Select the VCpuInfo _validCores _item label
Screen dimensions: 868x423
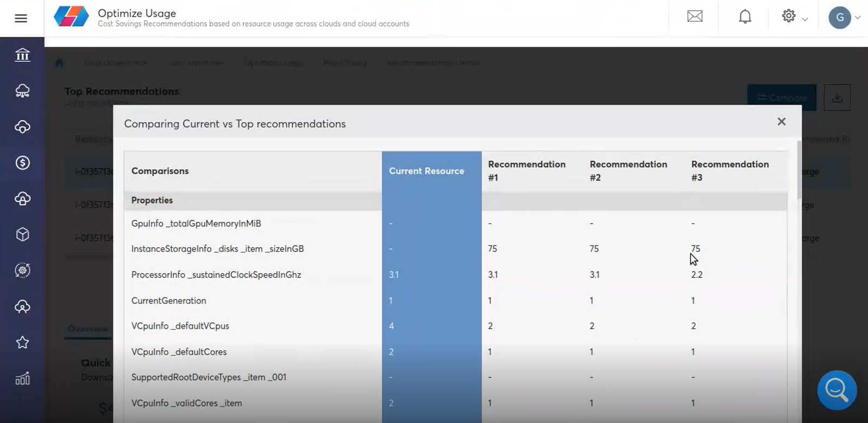[x=186, y=403]
